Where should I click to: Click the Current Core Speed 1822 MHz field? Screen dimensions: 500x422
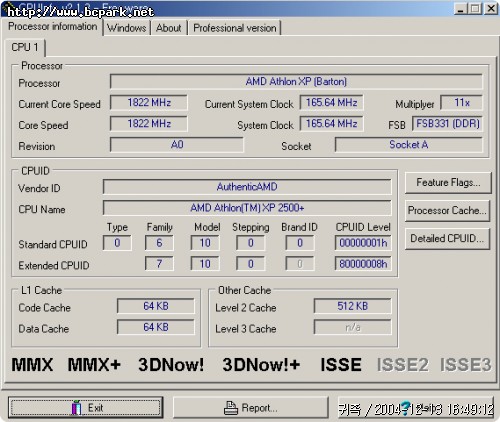coord(149,103)
